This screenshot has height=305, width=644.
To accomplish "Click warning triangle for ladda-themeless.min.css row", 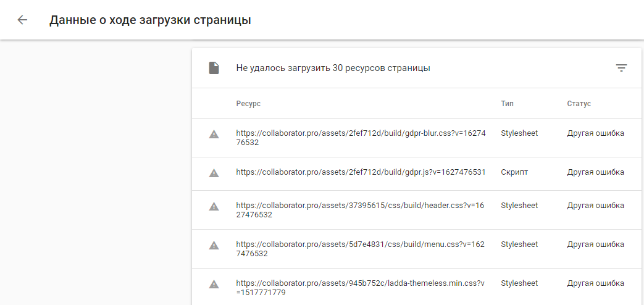I will 214,284.
